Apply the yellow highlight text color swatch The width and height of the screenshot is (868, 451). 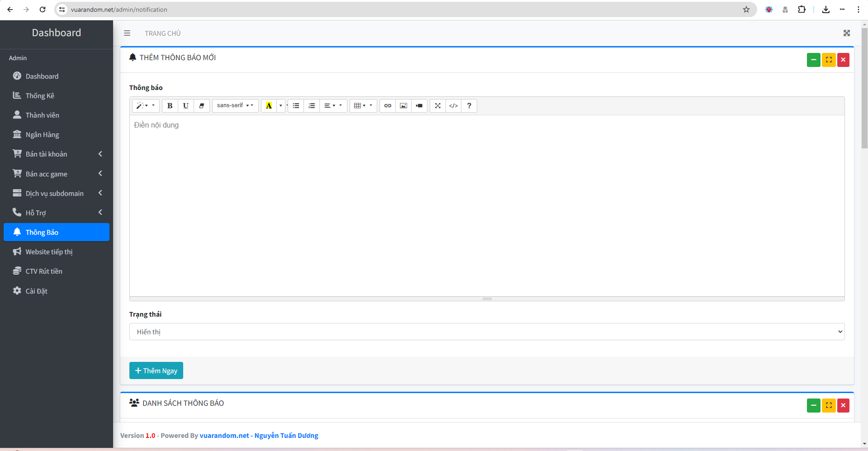269,106
